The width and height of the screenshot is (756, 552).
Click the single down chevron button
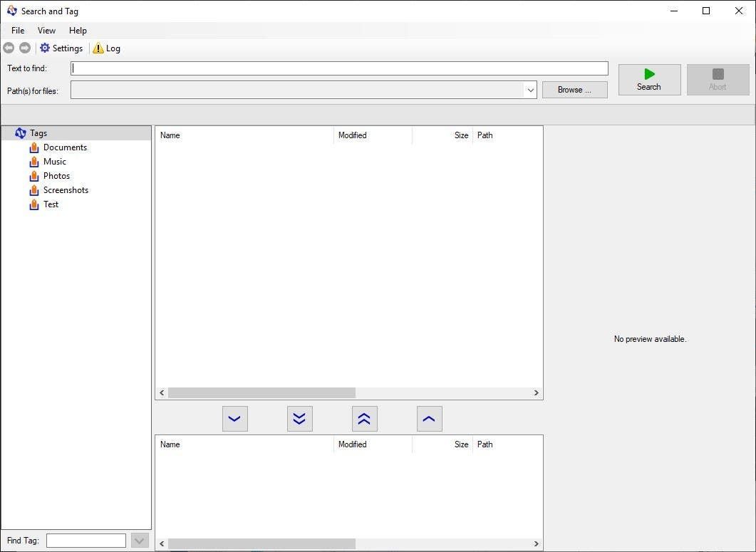tap(235, 419)
